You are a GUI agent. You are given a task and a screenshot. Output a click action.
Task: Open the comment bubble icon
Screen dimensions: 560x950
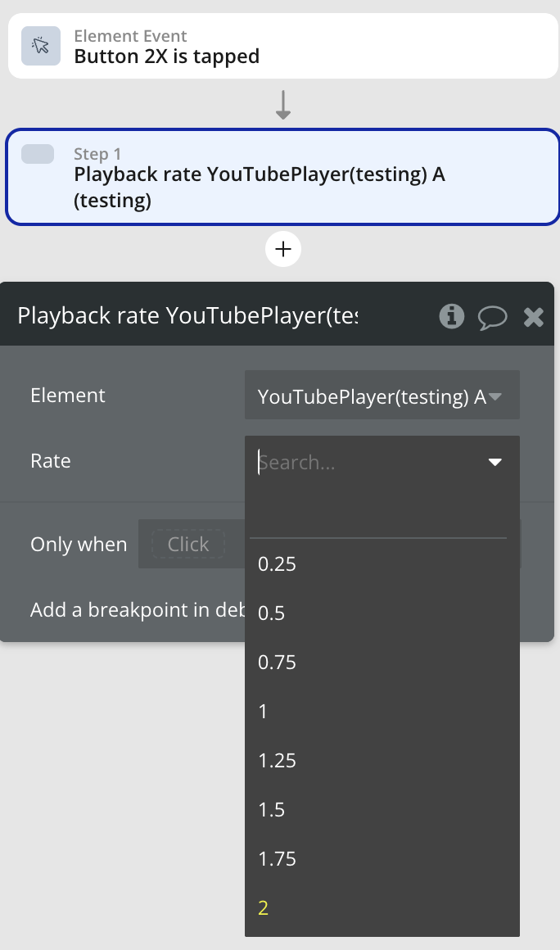pyautogui.click(x=492, y=317)
